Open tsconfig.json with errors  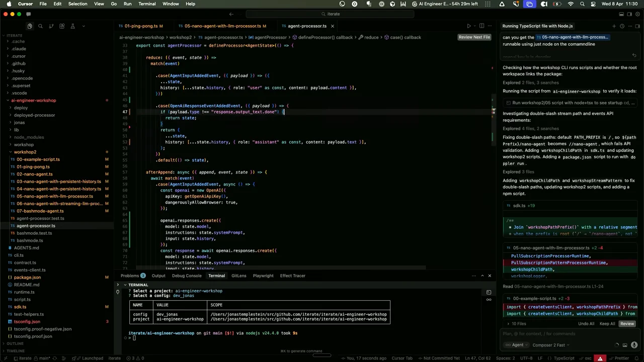[x=27, y=321]
